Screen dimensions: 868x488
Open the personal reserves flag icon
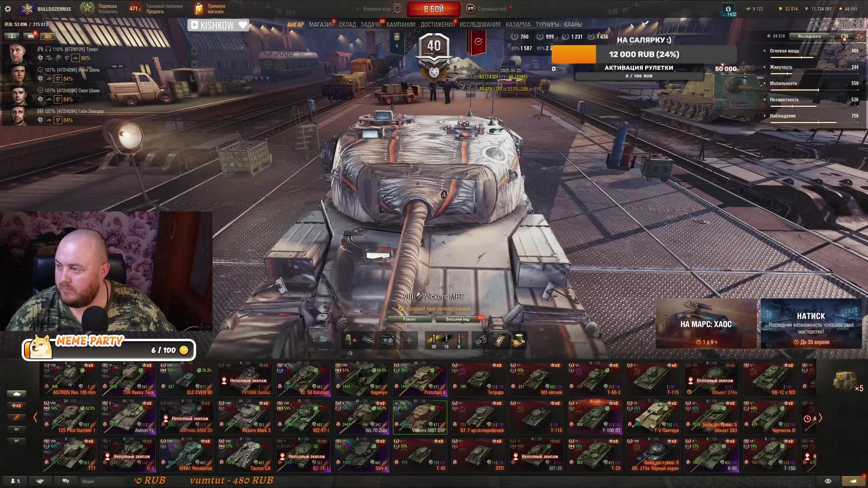pos(478,41)
